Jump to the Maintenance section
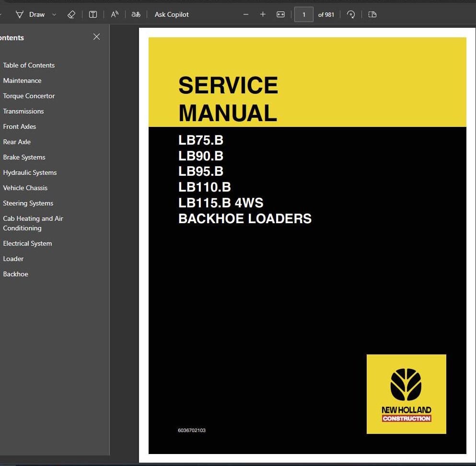 [x=22, y=81]
